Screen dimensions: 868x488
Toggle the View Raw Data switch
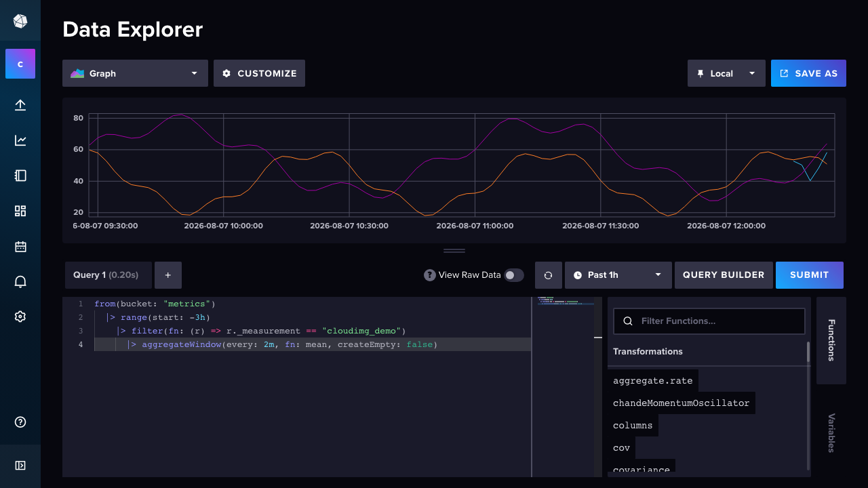point(514,275)
